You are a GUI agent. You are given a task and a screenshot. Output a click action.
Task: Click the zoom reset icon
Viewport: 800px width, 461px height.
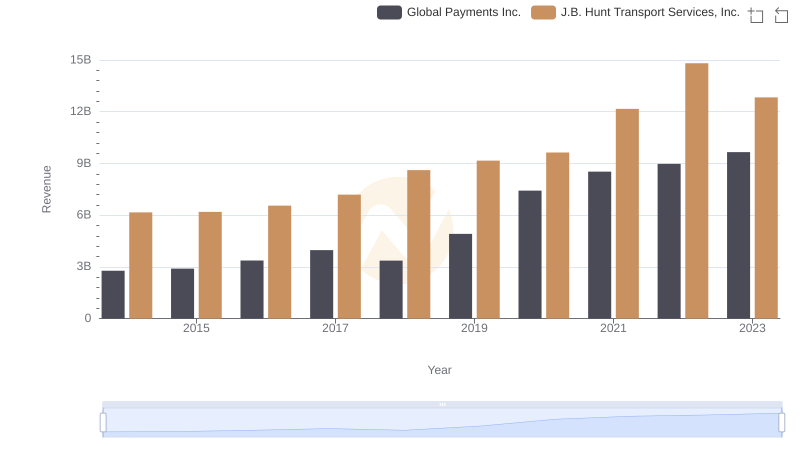[781, 15]
